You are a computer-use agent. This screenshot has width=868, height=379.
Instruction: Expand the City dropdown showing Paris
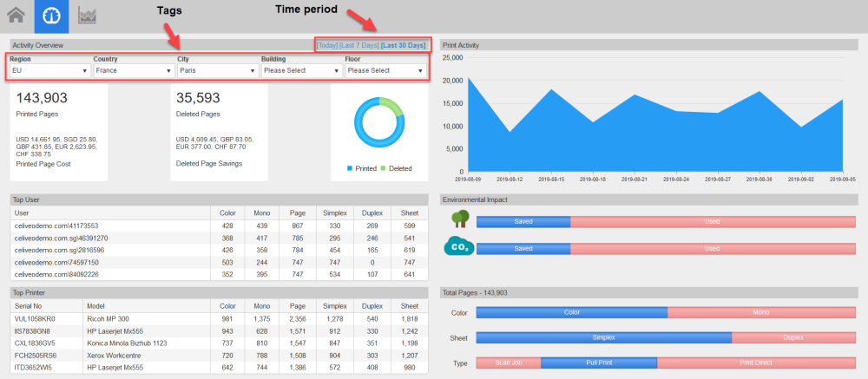pos(218,71)
